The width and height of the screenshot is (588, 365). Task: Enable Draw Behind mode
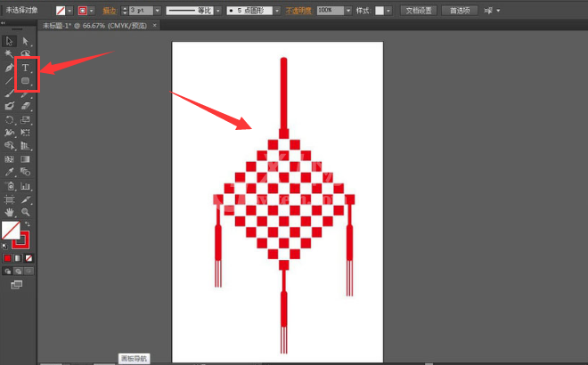click(18, 271)
